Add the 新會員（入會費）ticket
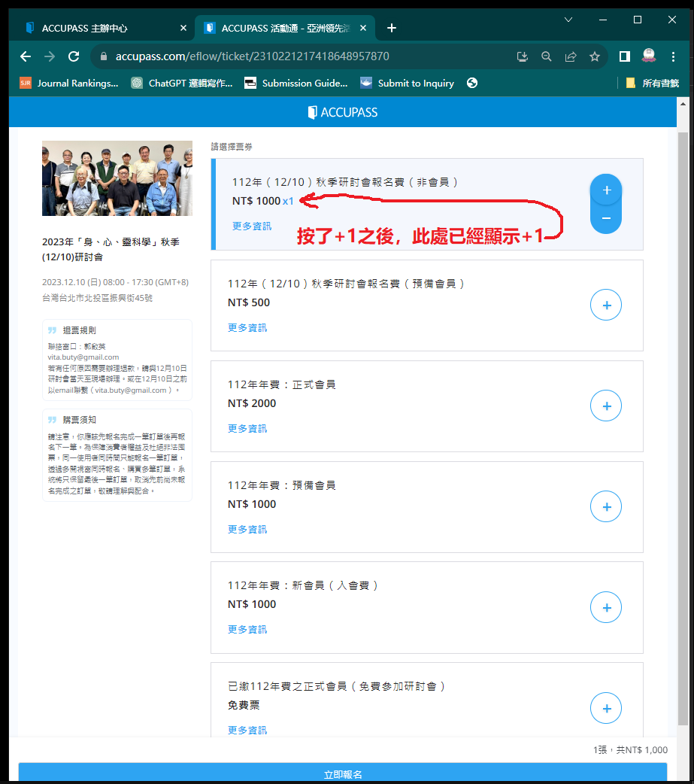The height and width of the screenshot is (784, 694). point(606,608)
